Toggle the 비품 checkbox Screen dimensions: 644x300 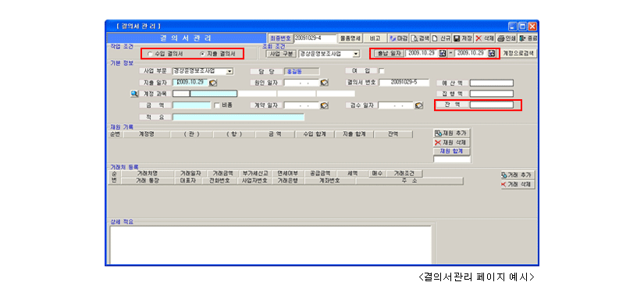point(217,105)
